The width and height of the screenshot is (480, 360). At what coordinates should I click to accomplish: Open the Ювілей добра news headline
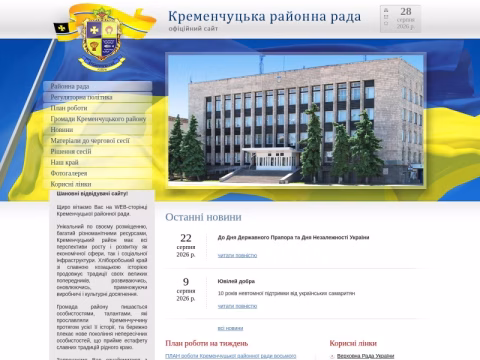236,281
